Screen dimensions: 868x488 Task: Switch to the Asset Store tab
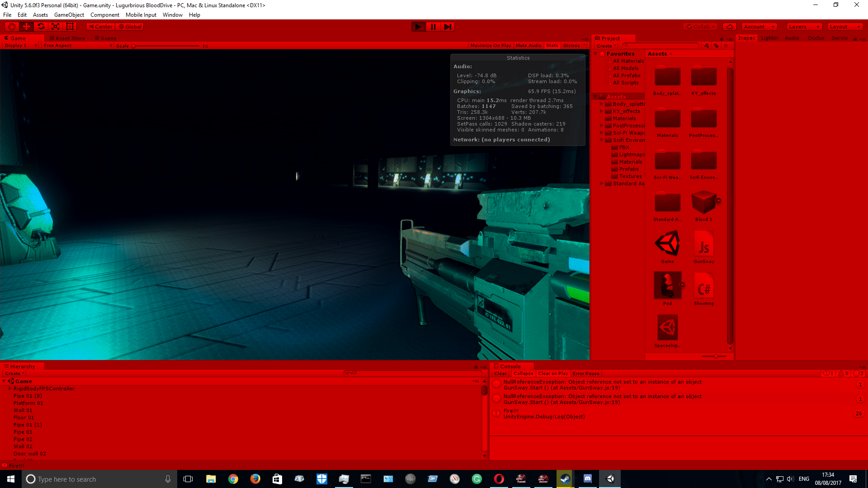(x=67, y=38)
